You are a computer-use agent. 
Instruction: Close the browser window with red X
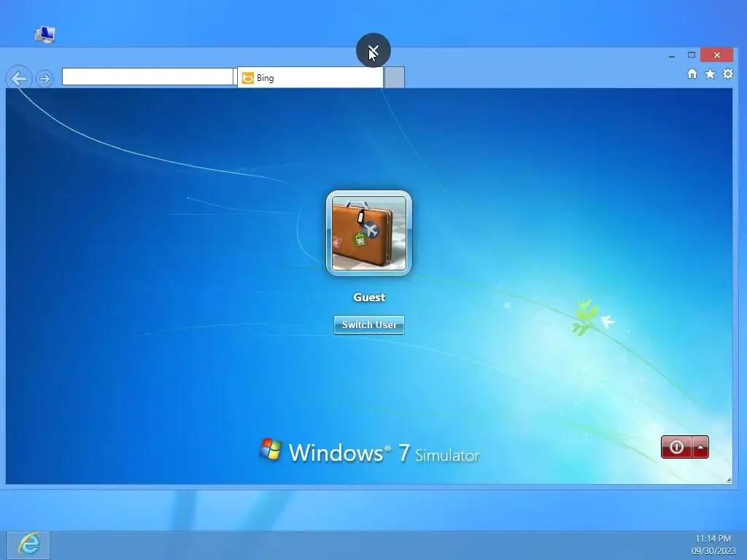pos(716,55)
